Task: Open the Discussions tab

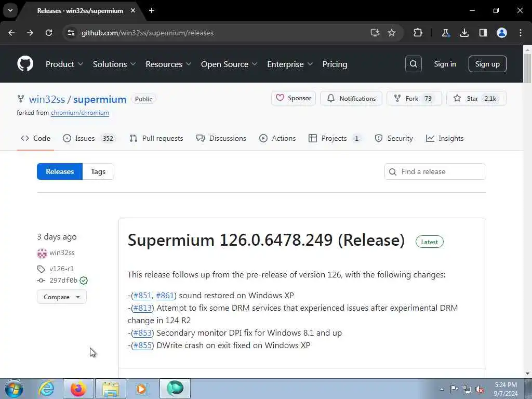Action: click(x=221, y=138)
